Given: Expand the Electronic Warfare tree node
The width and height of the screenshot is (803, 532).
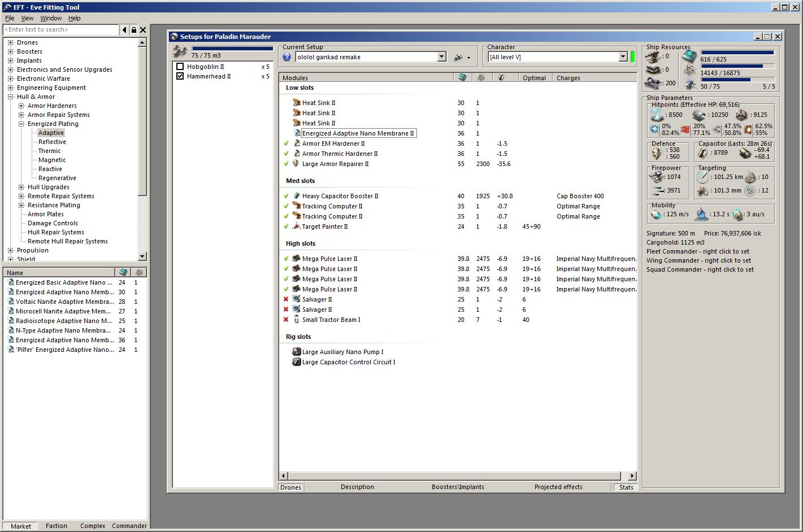Looking at the screenshot, I should (10, 79).
